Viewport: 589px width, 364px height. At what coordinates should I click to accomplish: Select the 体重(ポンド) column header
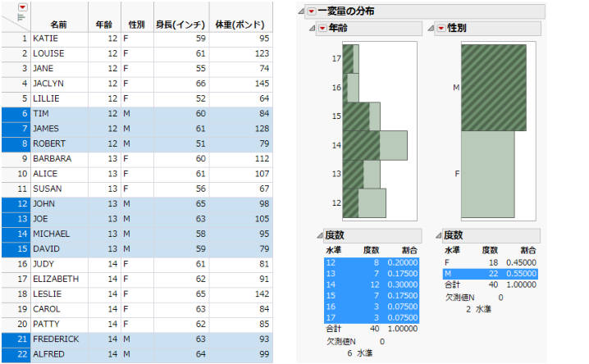tap(240, 25)
